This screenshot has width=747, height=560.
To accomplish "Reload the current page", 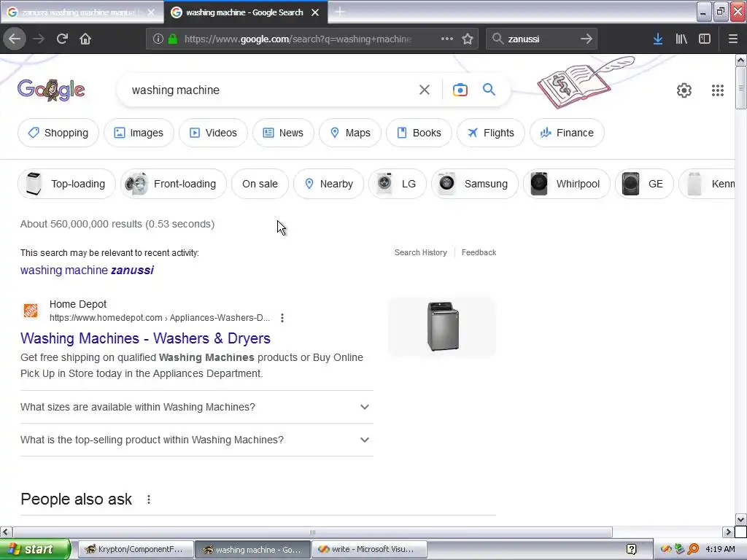I will click(x=62, y=39).
